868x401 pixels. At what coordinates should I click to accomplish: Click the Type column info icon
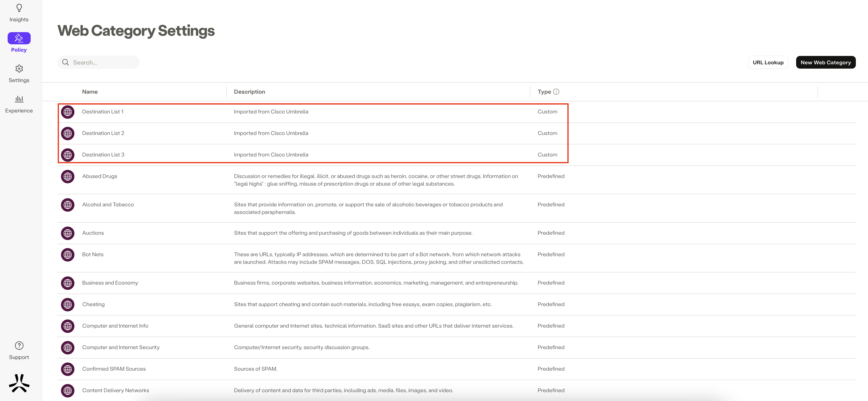(x=556, y=92)
